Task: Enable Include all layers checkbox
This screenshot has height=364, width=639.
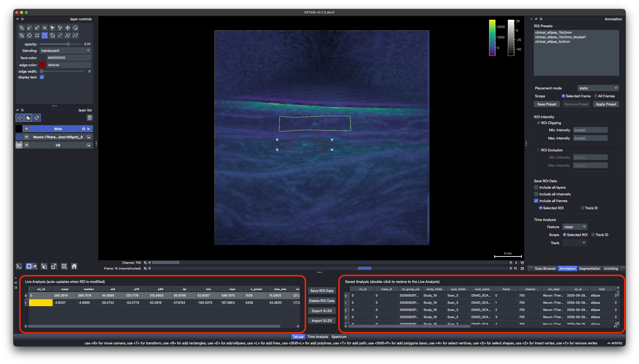Action: pyautogui.click(x=536, y=187)
